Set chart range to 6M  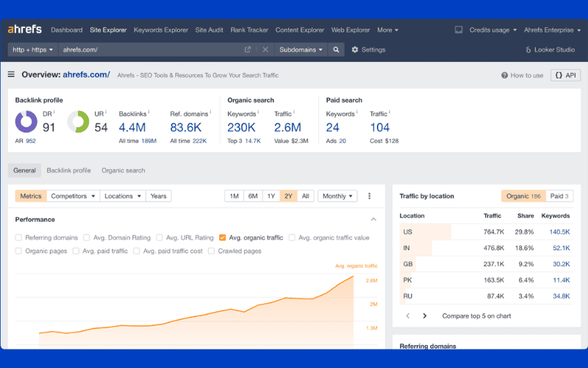click(x=253, y=196)
